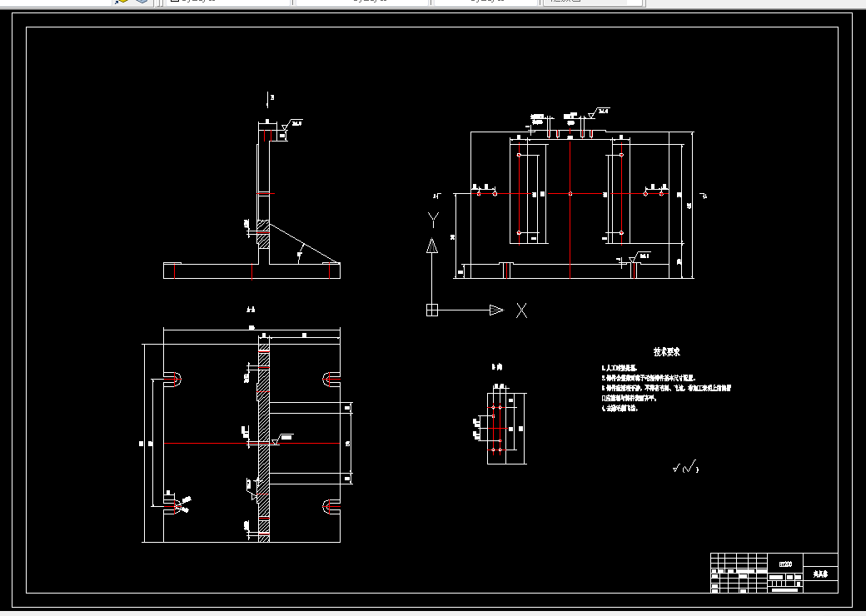
Task: Click the UCS origin square marker
Action: [x=432, y=310]
